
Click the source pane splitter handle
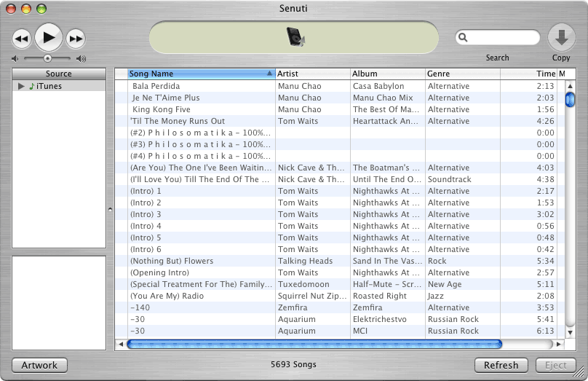[111, 210]
